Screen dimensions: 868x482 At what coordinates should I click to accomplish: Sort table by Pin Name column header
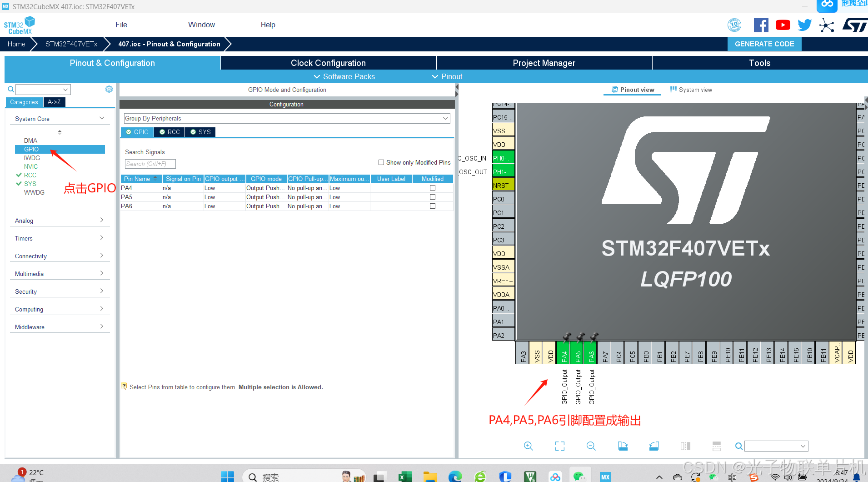141,179
